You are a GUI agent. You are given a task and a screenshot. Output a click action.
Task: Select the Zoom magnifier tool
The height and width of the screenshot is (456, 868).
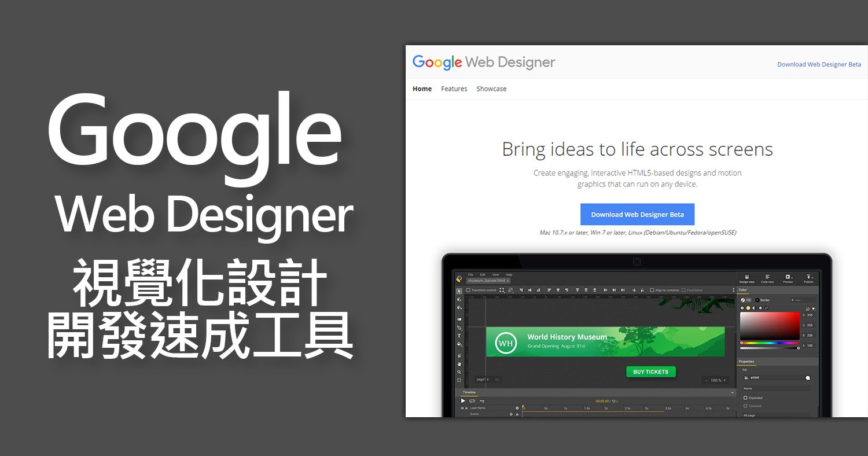click(x=459, y=372)
